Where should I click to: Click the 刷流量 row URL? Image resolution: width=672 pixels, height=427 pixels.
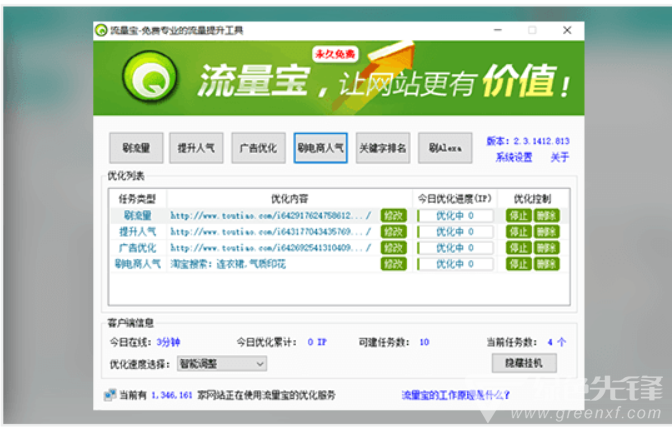pos(271,215)
